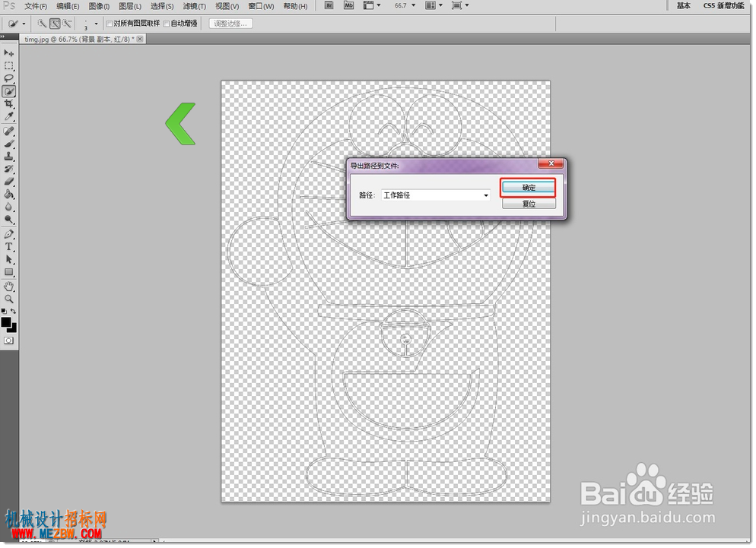Viewport: 756px width, 548px height.
Task: Select the Eraser tool
Action: pyautogui.click(x=8, y=181)
